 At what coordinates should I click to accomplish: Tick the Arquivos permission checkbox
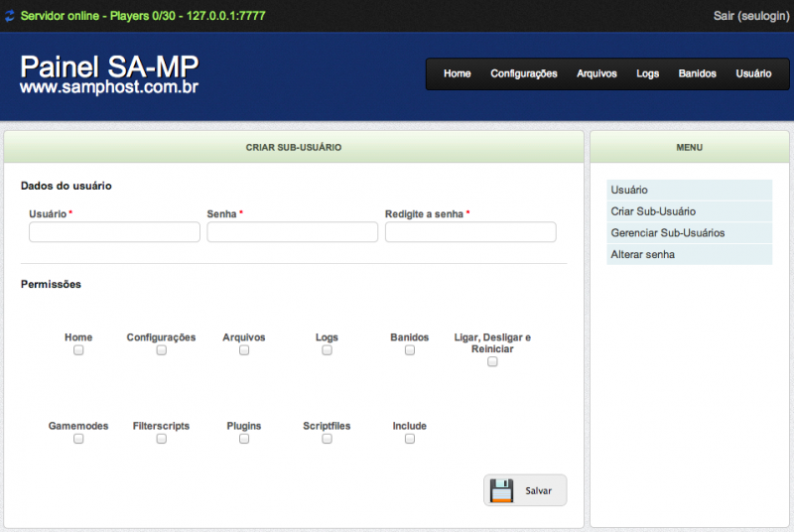pyautogui.click(x=244, y=350)
